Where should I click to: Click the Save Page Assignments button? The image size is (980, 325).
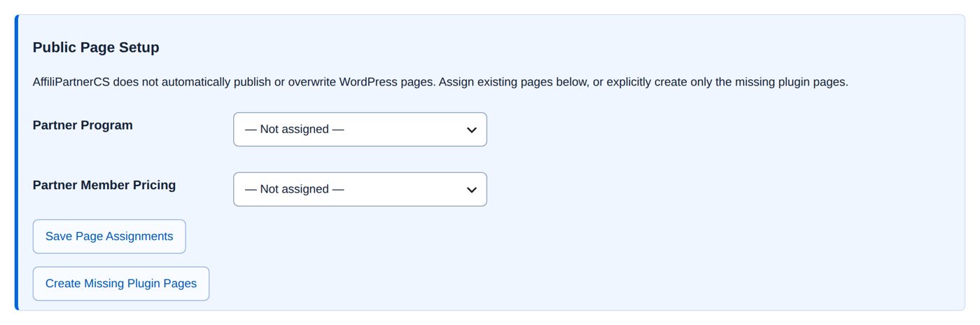(x=109, y=237)
